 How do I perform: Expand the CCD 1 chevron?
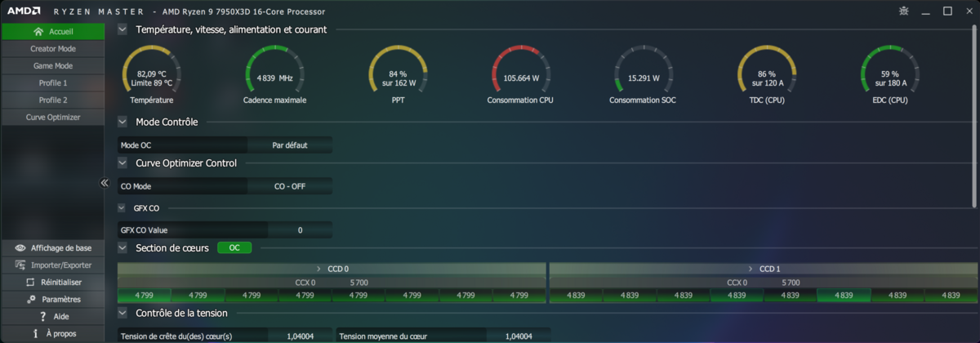[x=750, y=269]
